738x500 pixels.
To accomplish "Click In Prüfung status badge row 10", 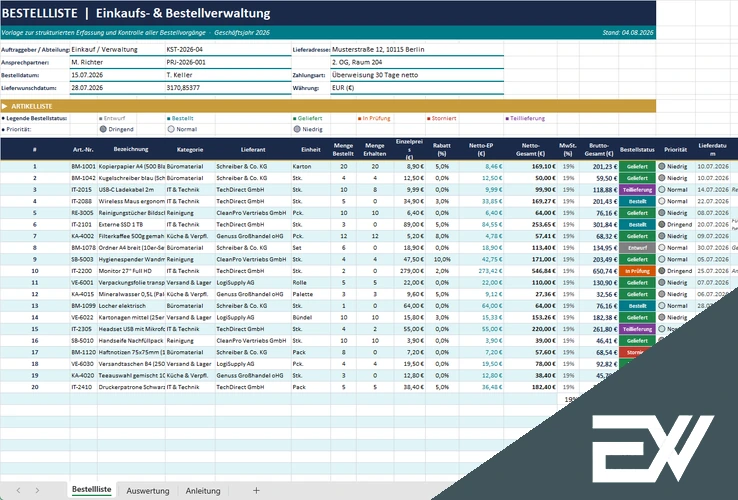I will click(637, 271).
